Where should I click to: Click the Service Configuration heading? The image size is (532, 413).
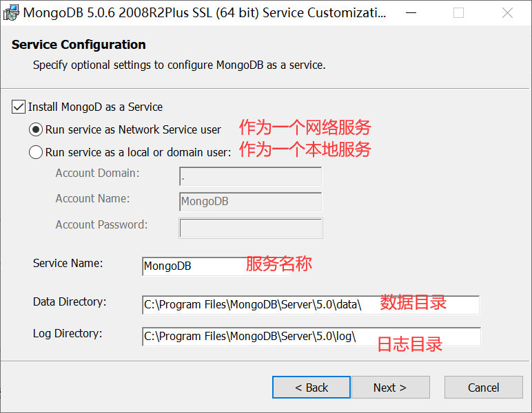[79, 44]
